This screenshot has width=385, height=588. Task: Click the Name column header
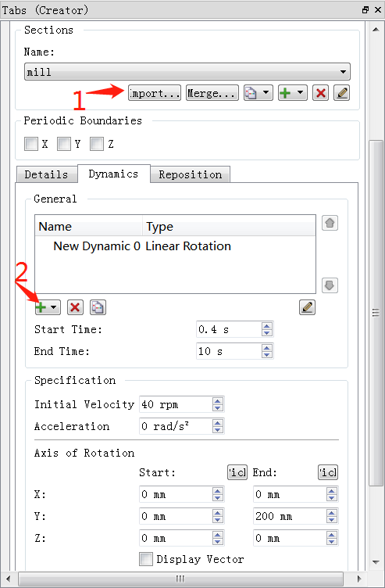point(89,227)
